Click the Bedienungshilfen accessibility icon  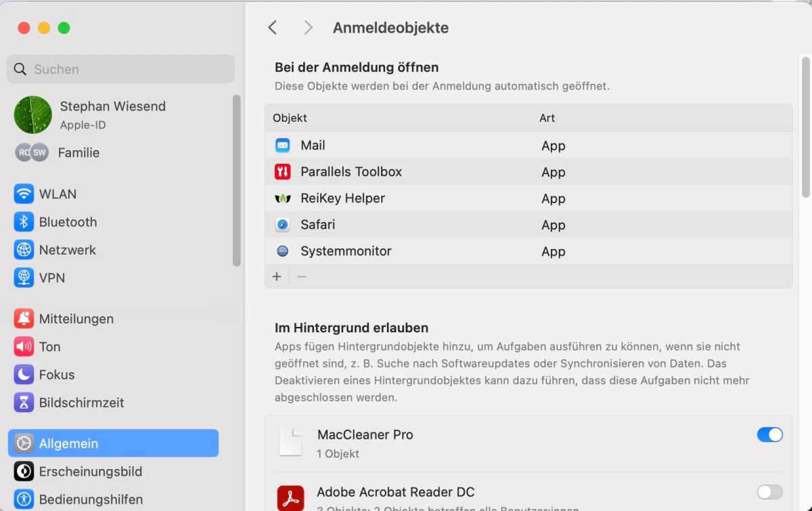pos(24,499)
